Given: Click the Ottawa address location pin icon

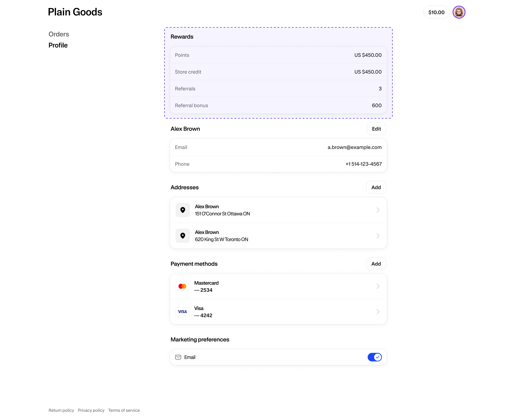Looking at the screenshot, I should coord(183,210).
